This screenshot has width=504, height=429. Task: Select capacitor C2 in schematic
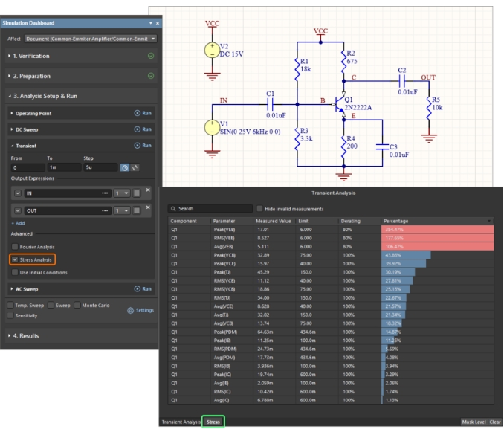pyautogui.click(x=401, y=81)
